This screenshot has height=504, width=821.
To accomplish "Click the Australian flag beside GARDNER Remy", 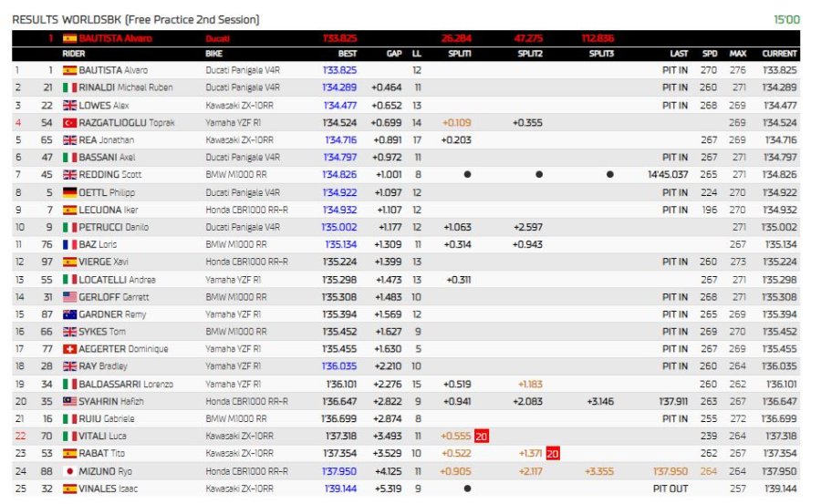I will 69,314.
